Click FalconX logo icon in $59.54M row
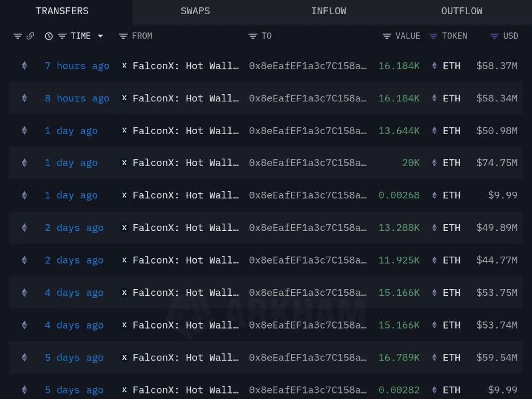The height and width of the screenshot is (399, 532). (x=124, y=357)
